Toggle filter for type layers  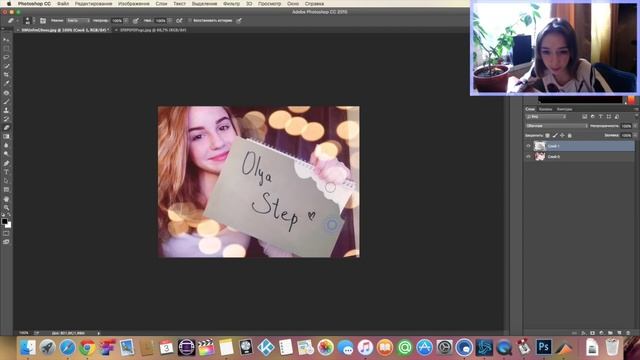tap(600, 117)
